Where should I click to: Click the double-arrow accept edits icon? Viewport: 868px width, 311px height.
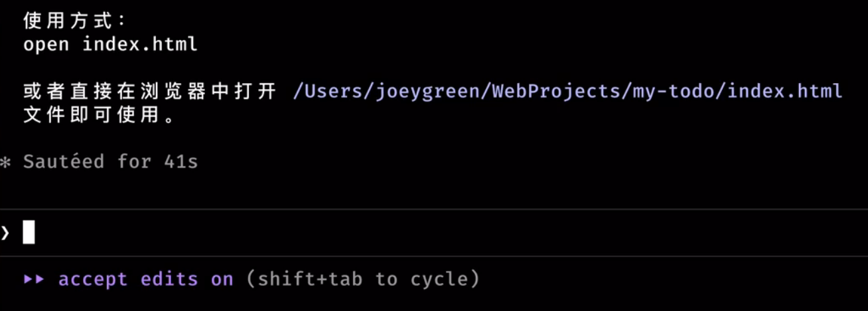[x=34, y=279]
